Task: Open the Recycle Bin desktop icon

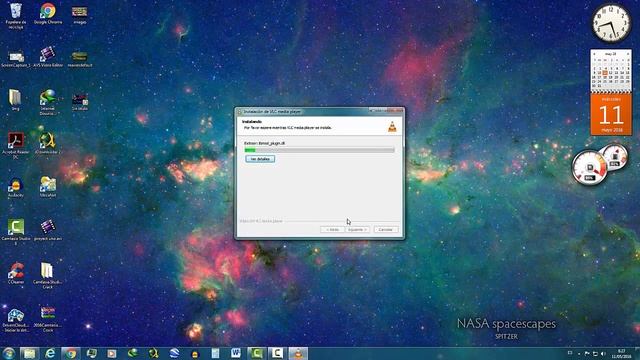Action: pyautogui.click(x=16, y=15)
